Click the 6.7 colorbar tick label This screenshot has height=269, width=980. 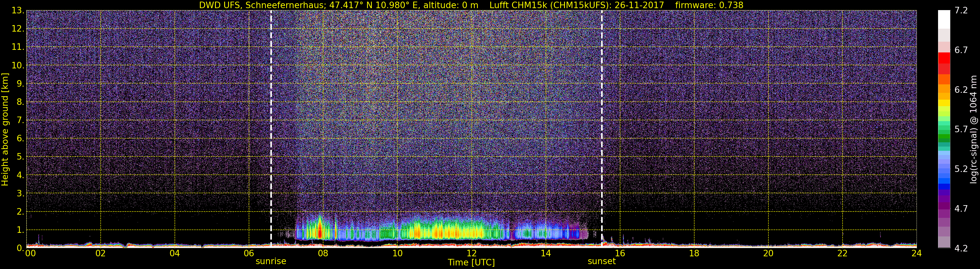click(x=961, y=50)
